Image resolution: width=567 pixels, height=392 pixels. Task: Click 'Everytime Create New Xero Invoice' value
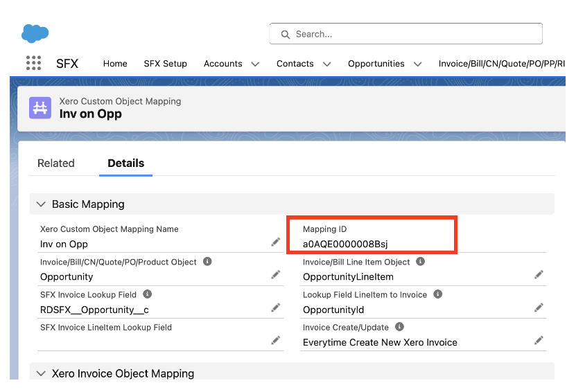click(380, 343)
